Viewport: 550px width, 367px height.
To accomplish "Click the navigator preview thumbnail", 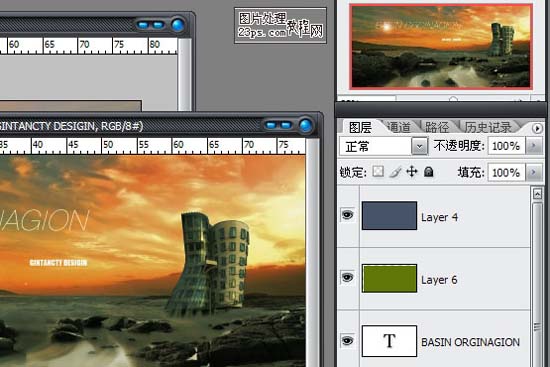I will [441, 46].
